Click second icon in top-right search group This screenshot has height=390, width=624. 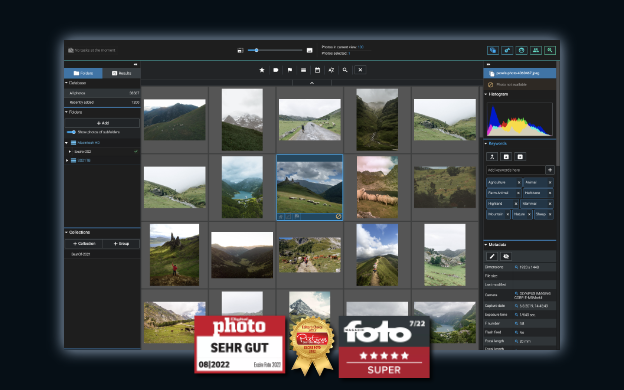click(507, 51)
